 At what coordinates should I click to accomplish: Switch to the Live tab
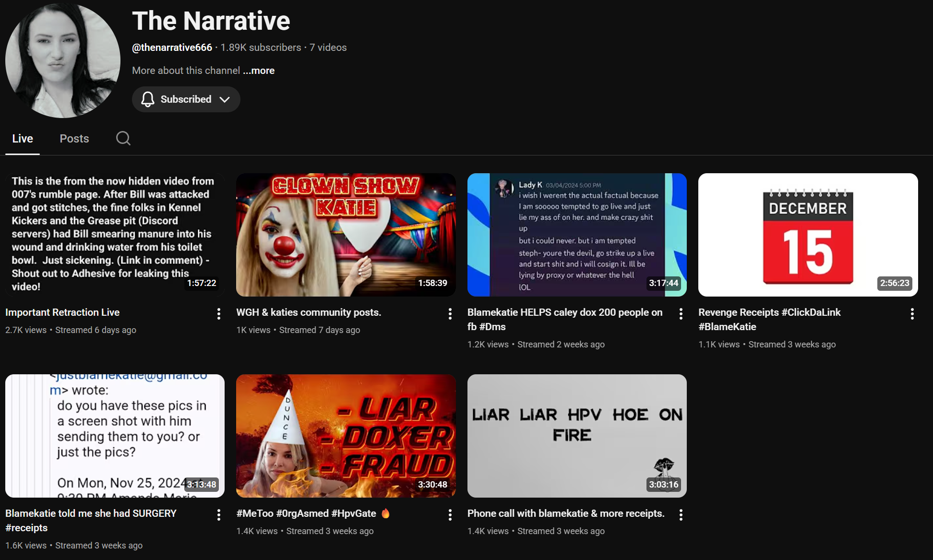click(23, 139)
